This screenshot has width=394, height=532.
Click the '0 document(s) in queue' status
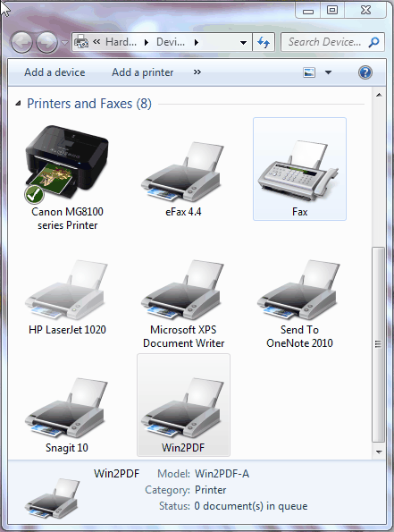[250, 506]
